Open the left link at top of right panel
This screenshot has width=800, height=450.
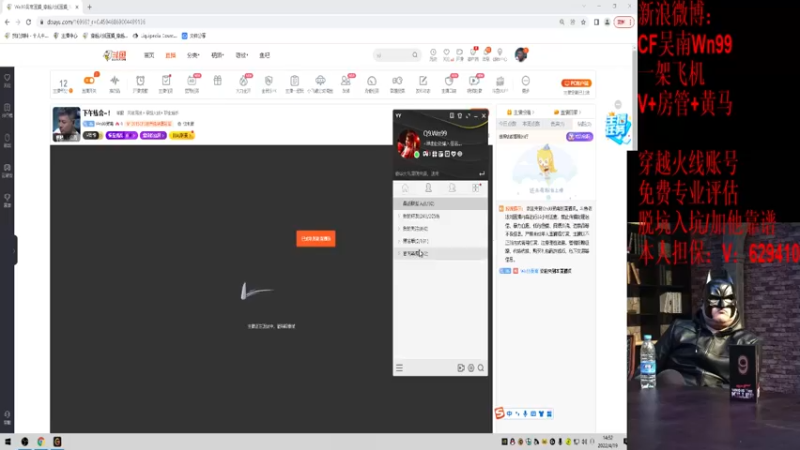pos(519,112)
